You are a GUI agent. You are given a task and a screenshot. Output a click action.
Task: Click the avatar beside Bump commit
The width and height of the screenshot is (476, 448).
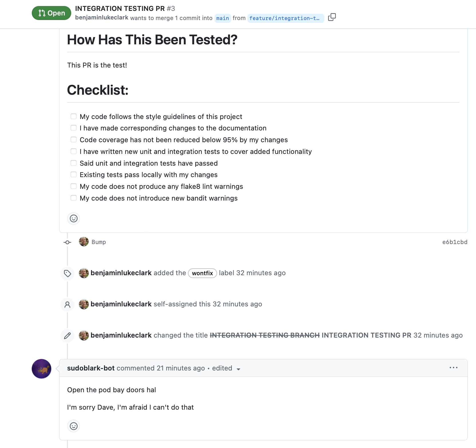[x=84, y=242]
